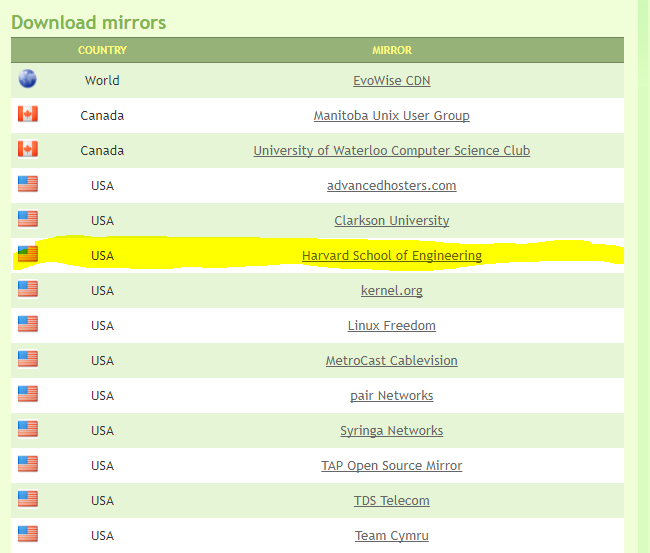This screenshot has height=553, width=650.
Task: Select USA cell in Team Cymru row
Action: click(x=102, y=536)
